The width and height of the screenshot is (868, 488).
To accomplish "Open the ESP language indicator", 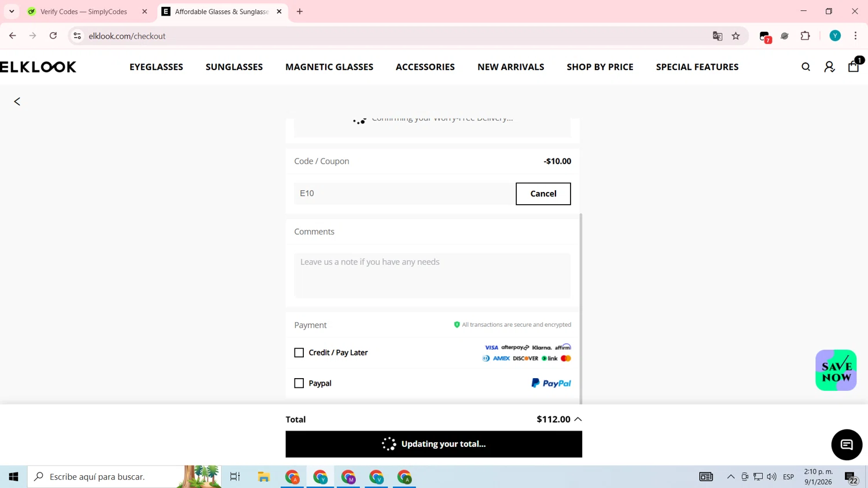I will tap(788, 477).
